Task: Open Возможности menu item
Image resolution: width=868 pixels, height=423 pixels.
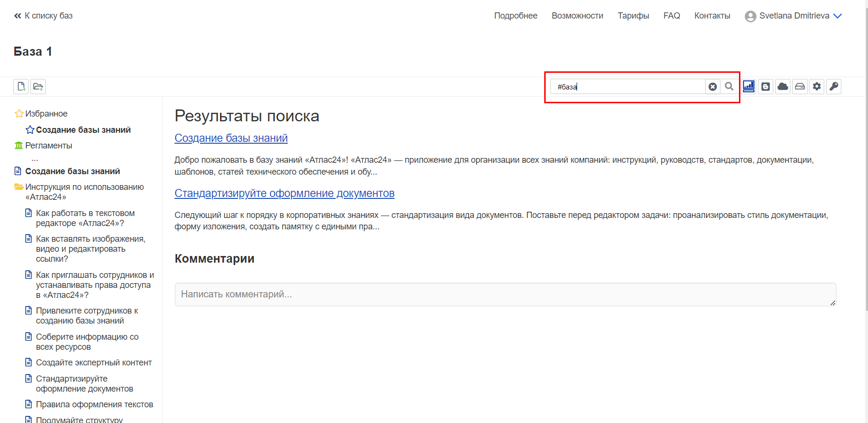Action: click(x=578, y=16)
